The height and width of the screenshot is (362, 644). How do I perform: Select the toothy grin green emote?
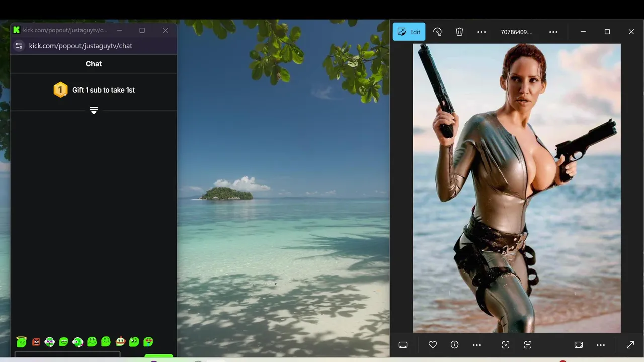(x=63, y=342)
